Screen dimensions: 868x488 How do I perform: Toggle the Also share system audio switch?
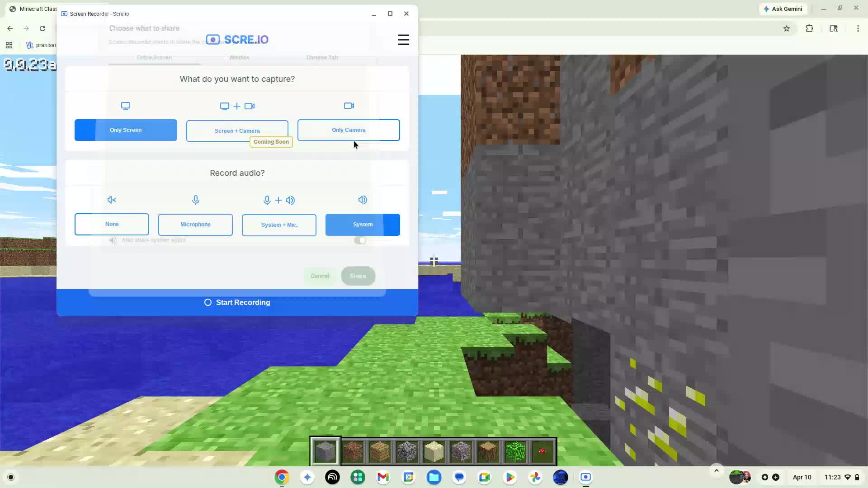click(360, 240)
